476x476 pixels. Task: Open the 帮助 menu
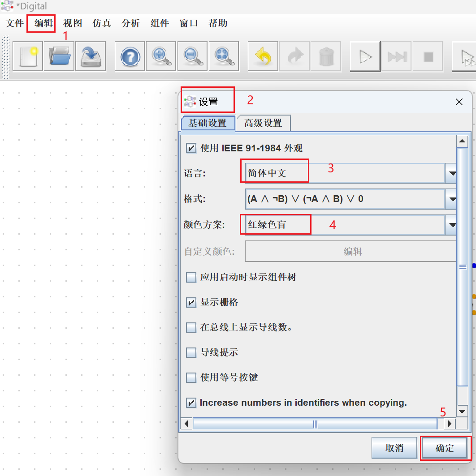tap(218, 23)
